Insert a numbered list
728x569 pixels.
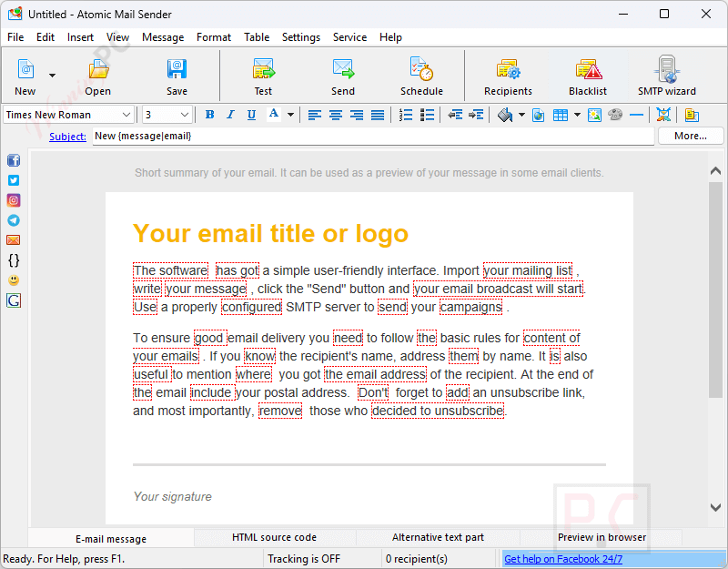point(406,115)
